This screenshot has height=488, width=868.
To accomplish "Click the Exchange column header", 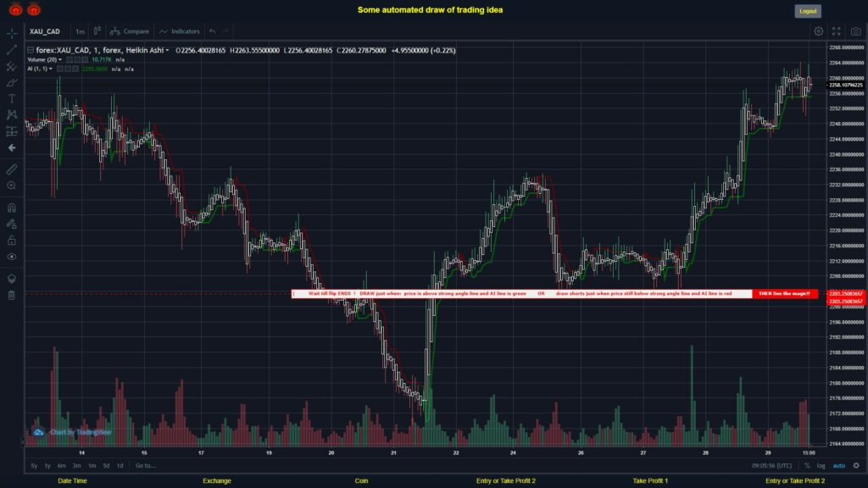I will [217, 481].
